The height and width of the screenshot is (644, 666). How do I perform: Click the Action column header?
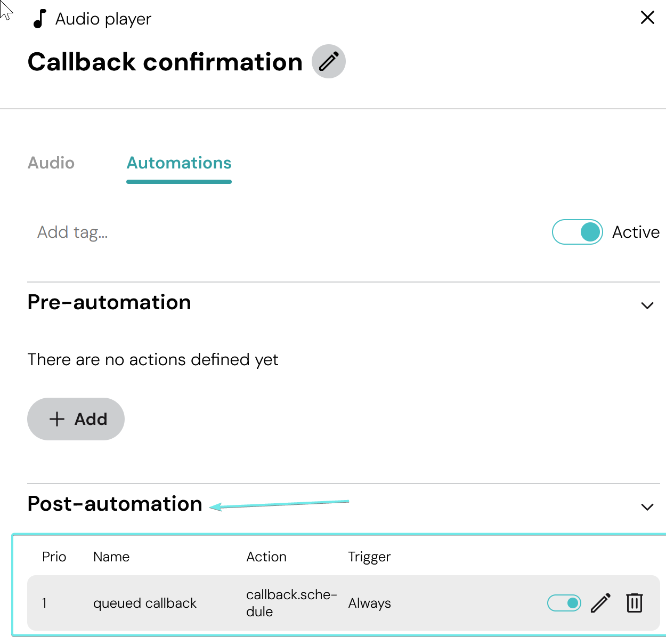coord(266,557)
